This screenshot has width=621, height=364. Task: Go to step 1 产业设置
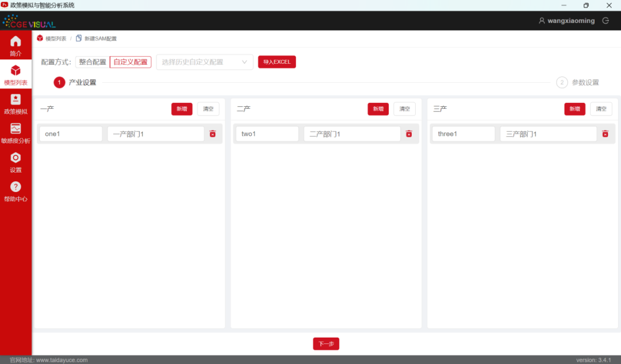(75, 82)
